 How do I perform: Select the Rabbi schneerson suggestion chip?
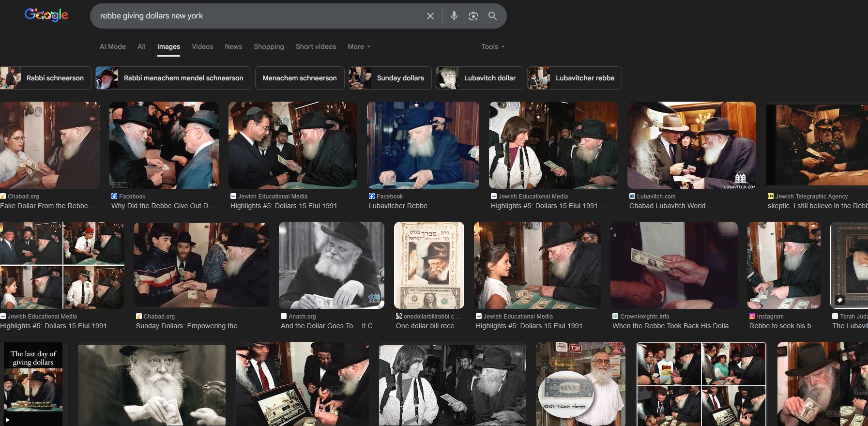point(46,78)
